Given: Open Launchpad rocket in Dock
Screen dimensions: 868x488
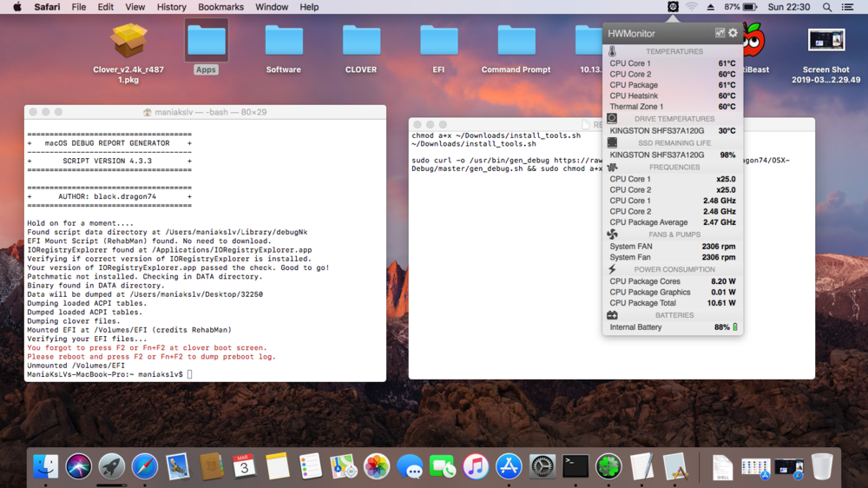Looking at the screenshot, I should (x=111, y=466).
